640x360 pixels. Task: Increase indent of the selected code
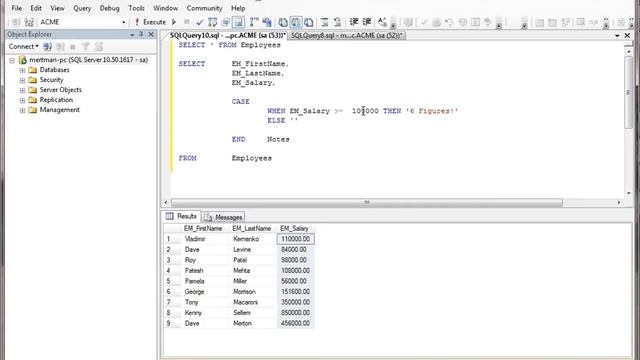(x=367, y=22)
